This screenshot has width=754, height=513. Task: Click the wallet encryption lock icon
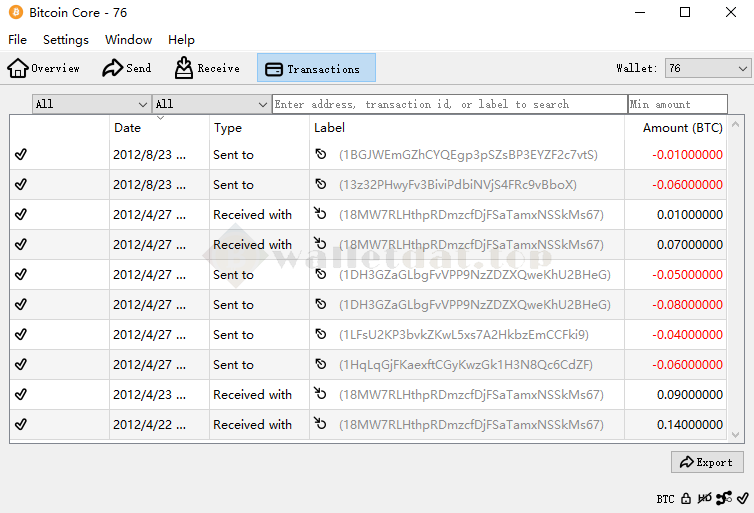(686, 498)
